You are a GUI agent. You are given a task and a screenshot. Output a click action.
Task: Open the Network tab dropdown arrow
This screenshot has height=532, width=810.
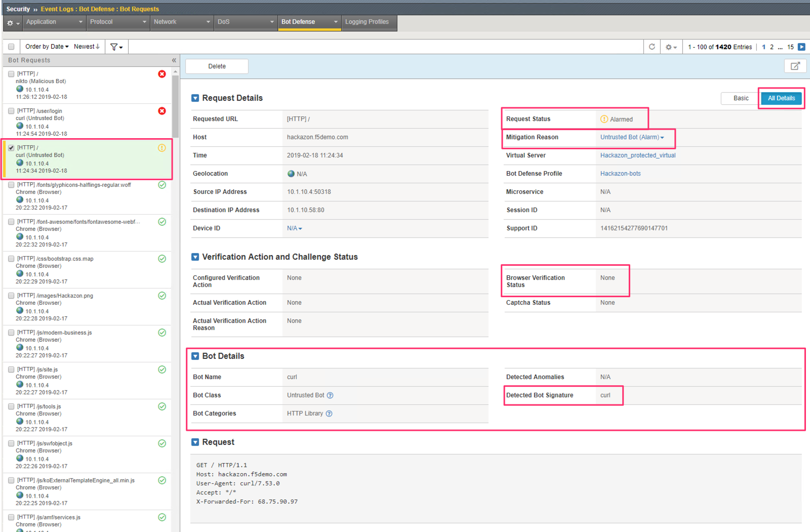208,22
